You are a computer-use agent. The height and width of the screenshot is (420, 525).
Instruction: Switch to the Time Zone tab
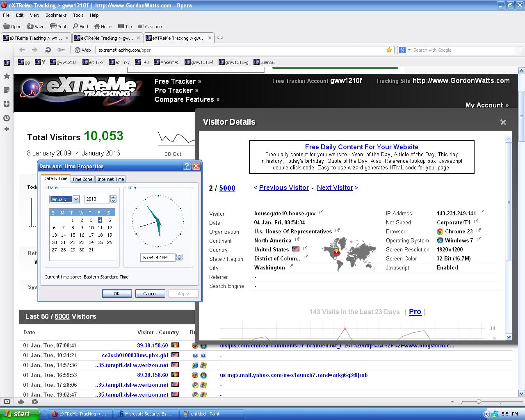82,179
